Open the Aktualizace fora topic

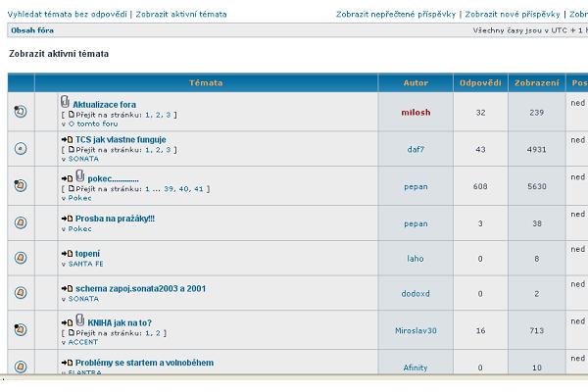(104, 105)
